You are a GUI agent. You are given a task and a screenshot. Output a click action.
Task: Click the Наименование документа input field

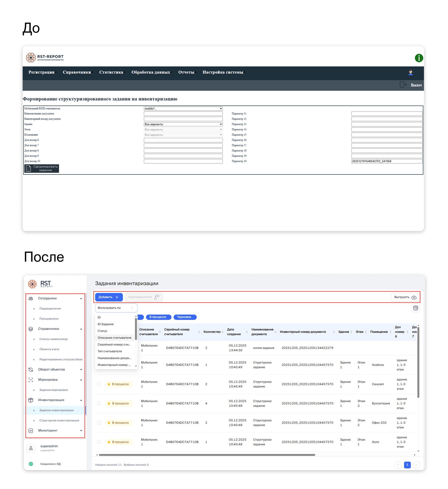[x=183, y=114]
